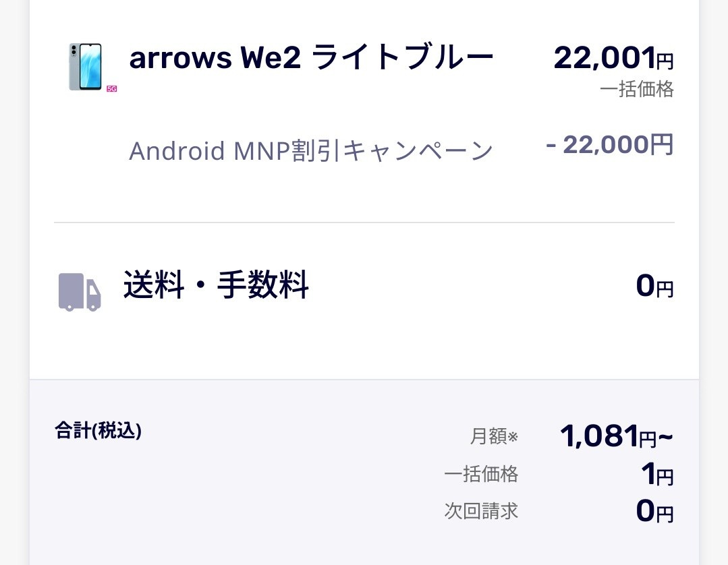Click the 月額※ label
This screenshot has width=728, height=565.
(x=493, y=436)
